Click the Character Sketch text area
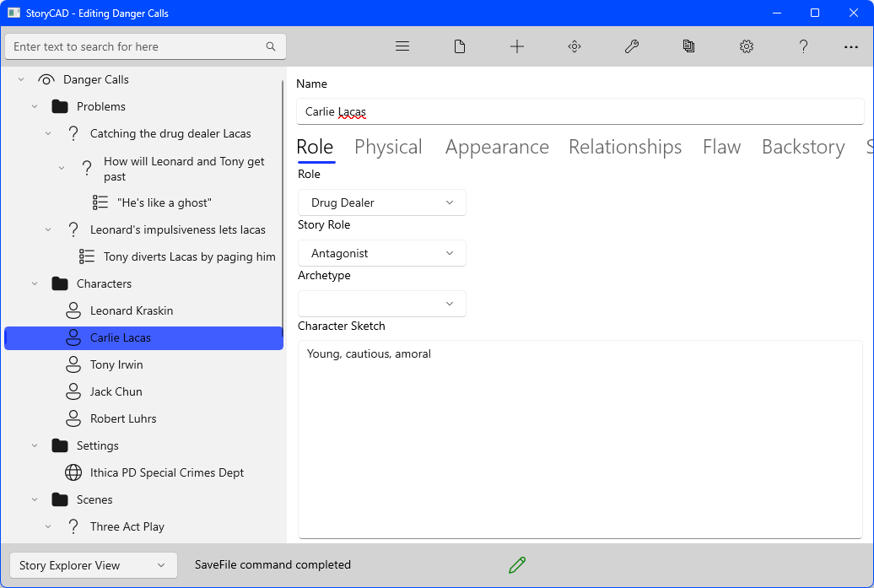This screenshot has width=874, height=588. click(580, 439)
